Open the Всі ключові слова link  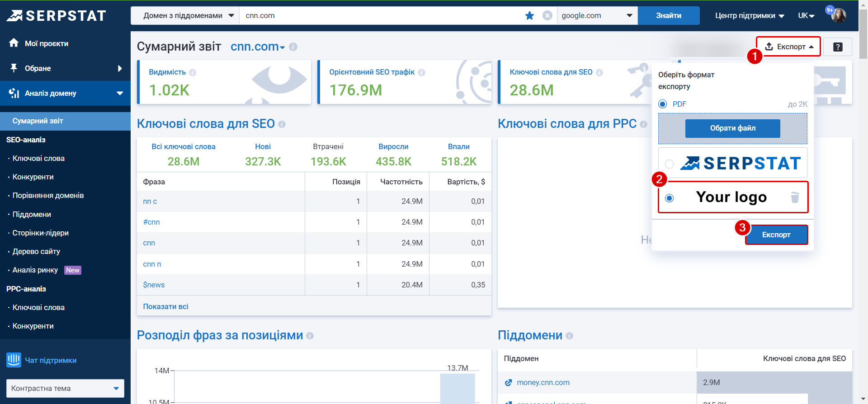[x=183, y=146]
